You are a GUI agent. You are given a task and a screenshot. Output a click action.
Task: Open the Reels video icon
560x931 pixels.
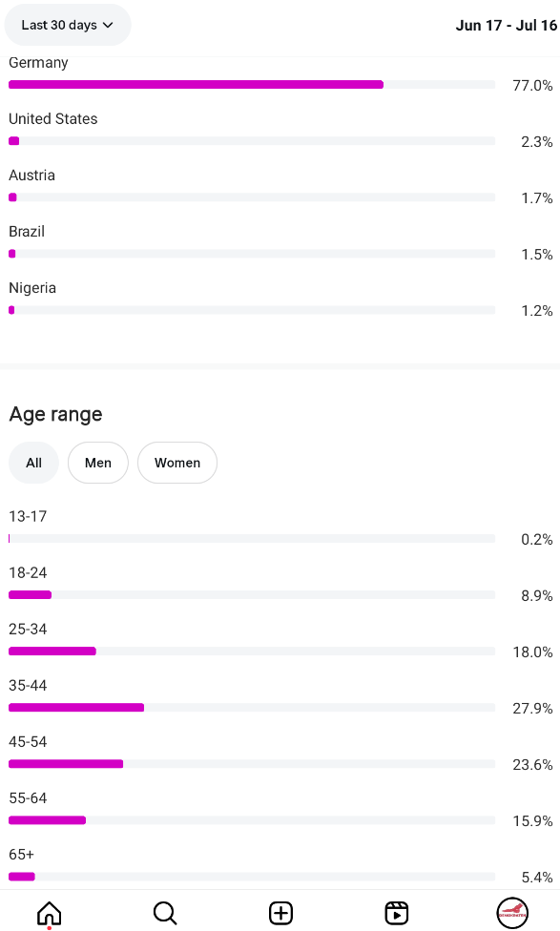pos(396,913)
